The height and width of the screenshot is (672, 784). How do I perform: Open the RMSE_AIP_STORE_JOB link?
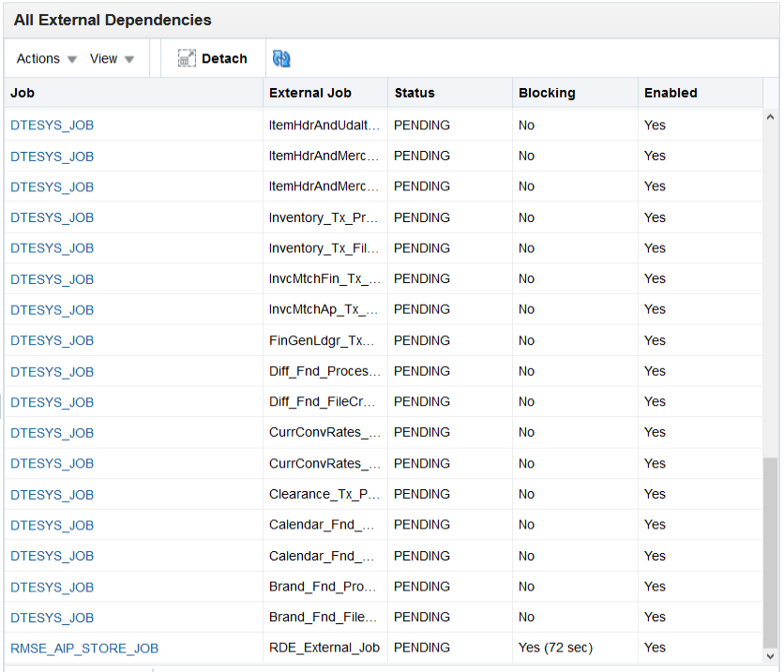coord(84,648)
